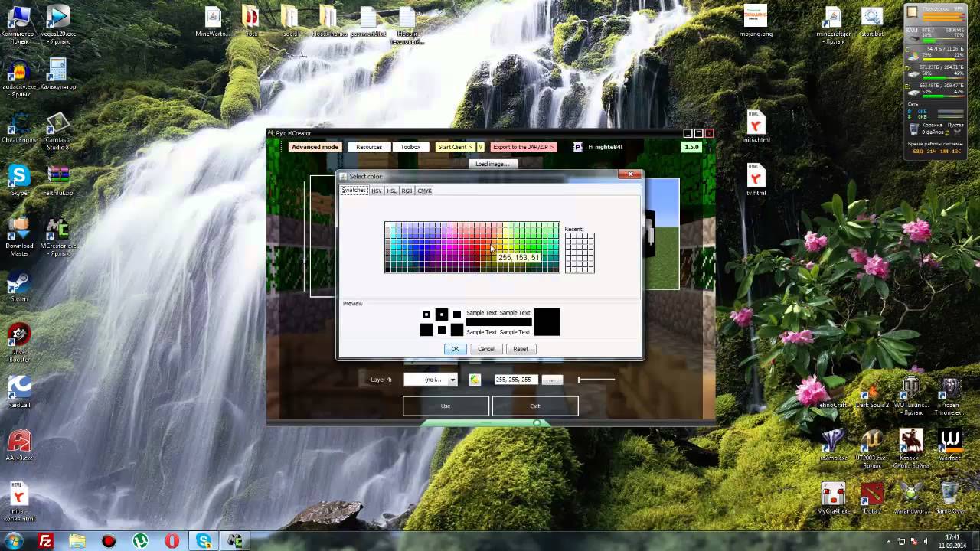Open the Warface desktop shortcut
Viewport: 980px width, 551px height.
(949, 445)
